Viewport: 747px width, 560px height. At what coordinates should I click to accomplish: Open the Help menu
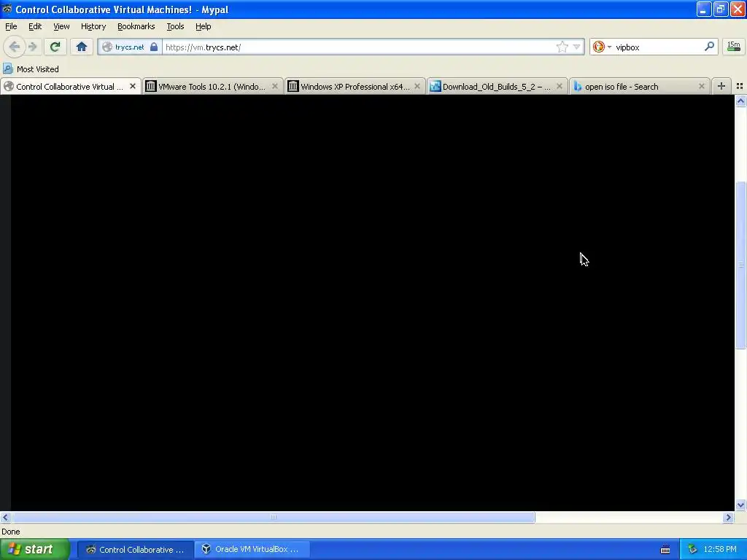(x=204, y=26)
